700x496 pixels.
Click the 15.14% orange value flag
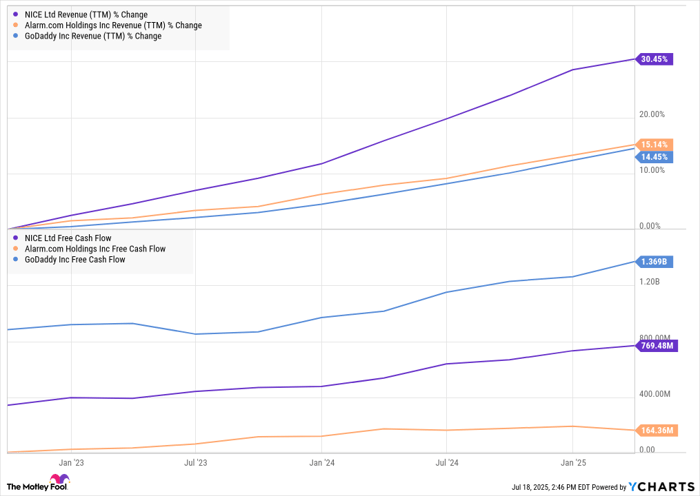(x=654, y=145)
